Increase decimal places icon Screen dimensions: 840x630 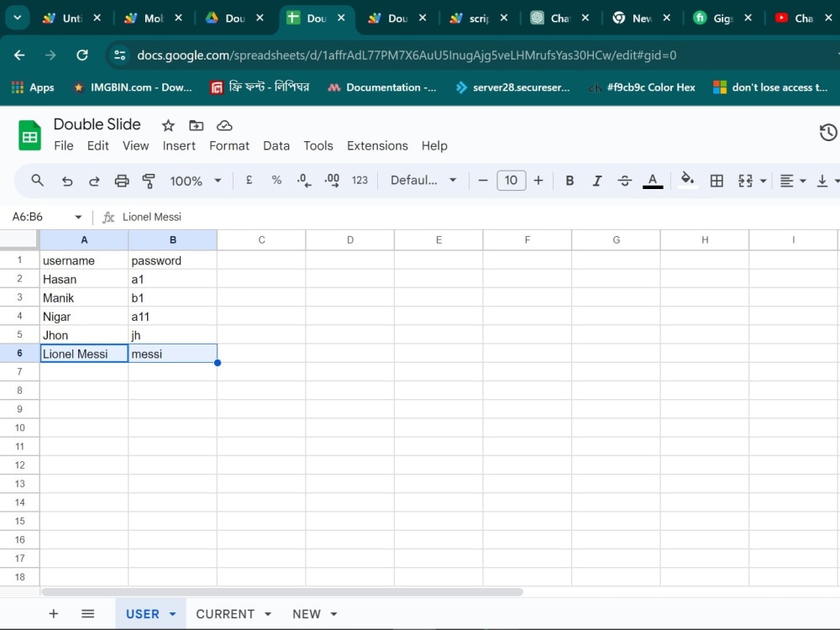pos(332,181)
